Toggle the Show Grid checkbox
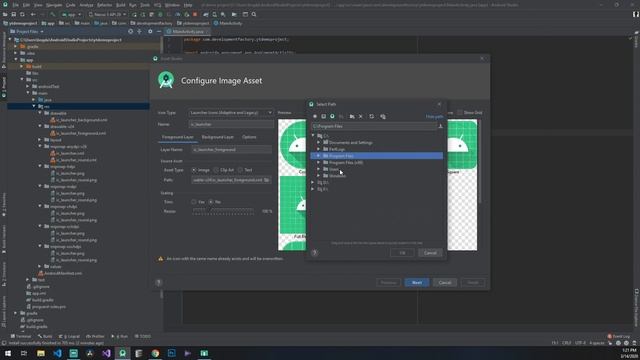This screenshot has width=640, height=360. tap(460, 113)
